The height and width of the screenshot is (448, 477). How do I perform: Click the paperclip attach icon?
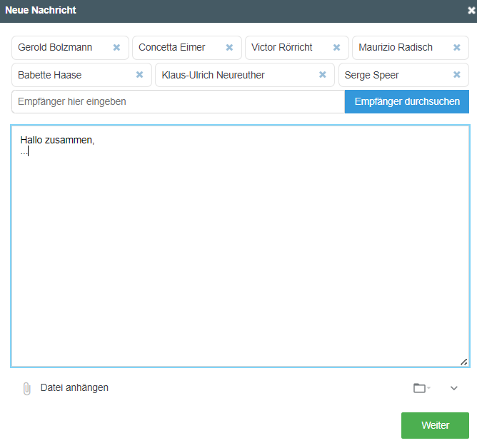[26, 388]
